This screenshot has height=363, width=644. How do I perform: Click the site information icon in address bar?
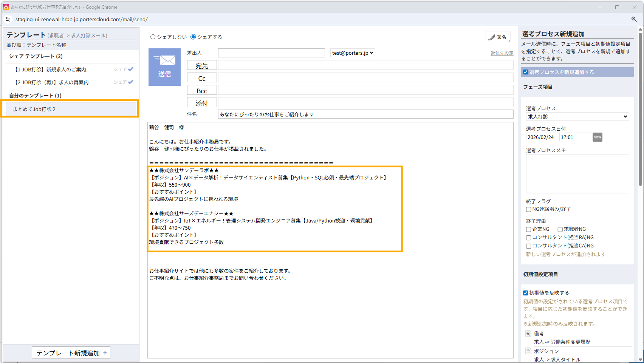tap(8, 19)
